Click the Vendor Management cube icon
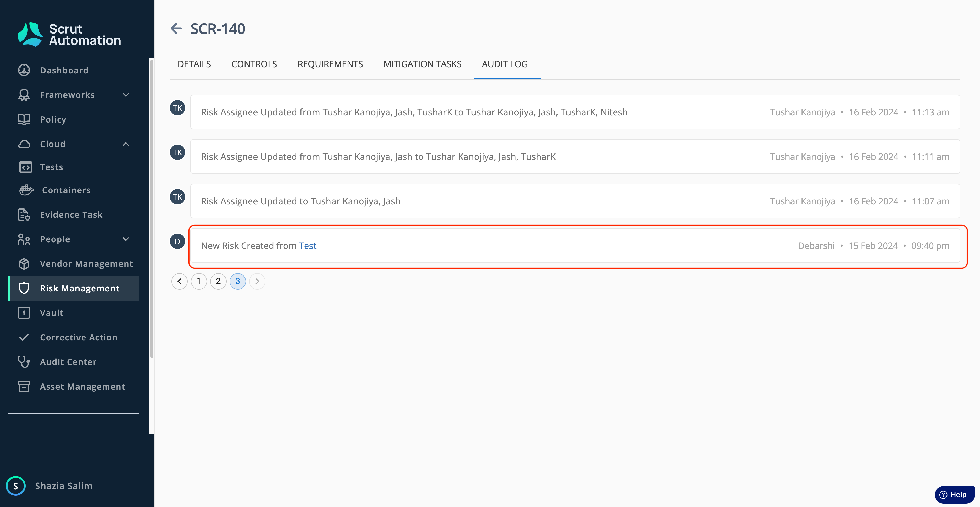The height and width of the screenshot is (507, 980). click(24, 264)
